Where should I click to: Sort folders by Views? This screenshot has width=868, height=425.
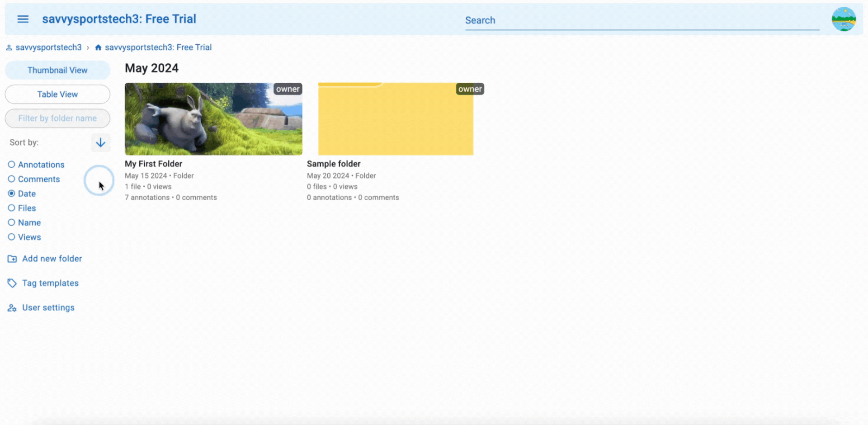(24, 237)
